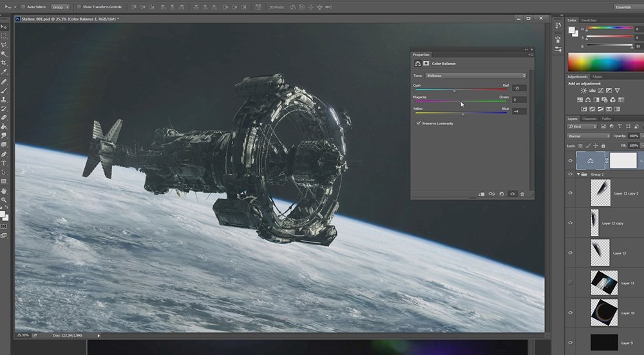
Task: Hide the Layer 12 copy 2 layer
Action: 570,193
